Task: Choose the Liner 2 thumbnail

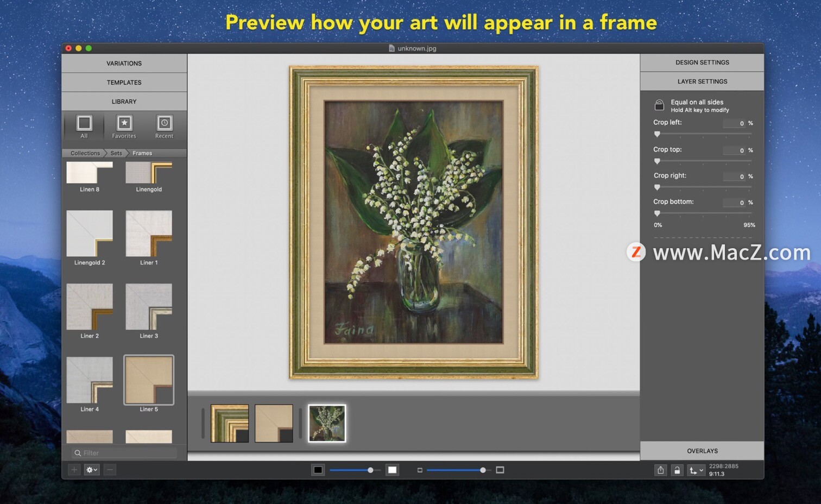Action: pos(90,307)
